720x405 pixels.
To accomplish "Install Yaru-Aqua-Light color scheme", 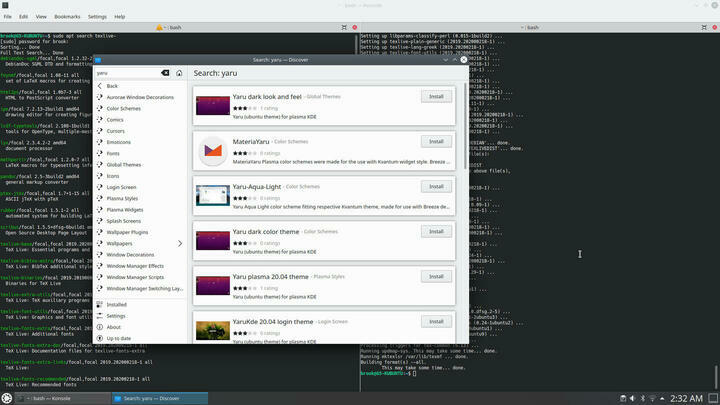I will [x=436, y=186].
